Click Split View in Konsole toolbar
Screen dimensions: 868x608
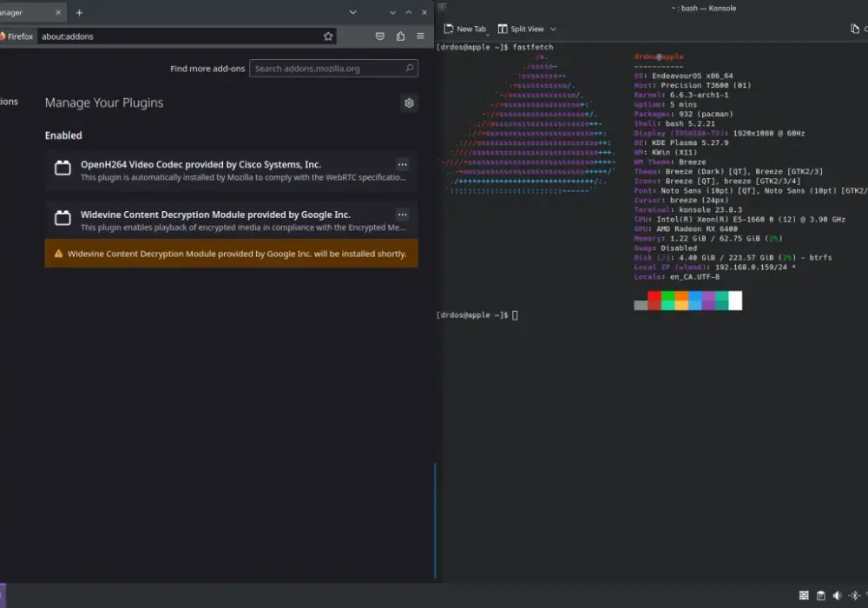tap(521, 29)
